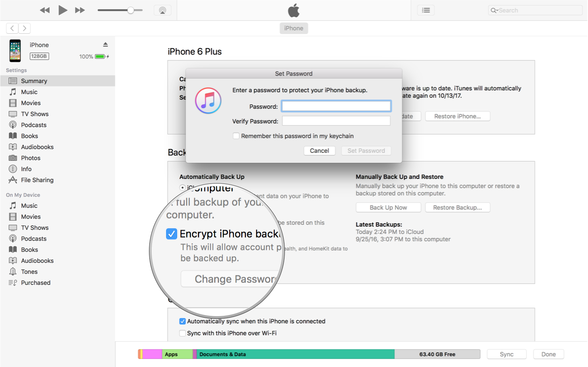This screenshot has width=588, height=367.
Task: Click the rewind playback button
Action: tap(45, 10)
